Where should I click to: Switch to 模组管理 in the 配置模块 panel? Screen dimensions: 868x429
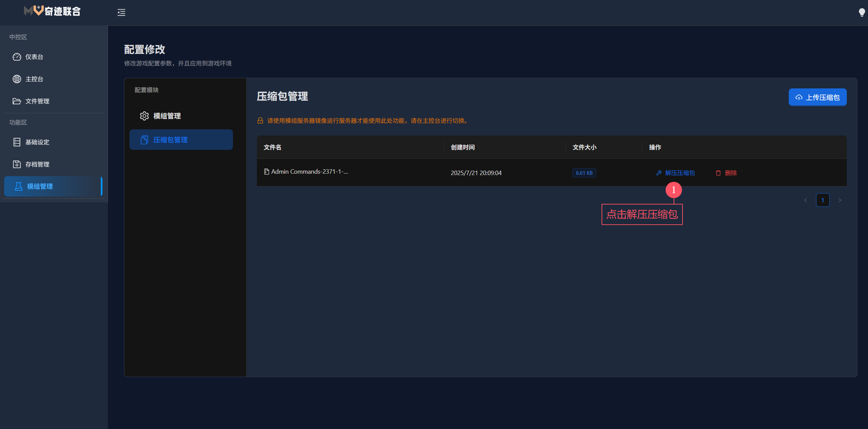[181, 116]
